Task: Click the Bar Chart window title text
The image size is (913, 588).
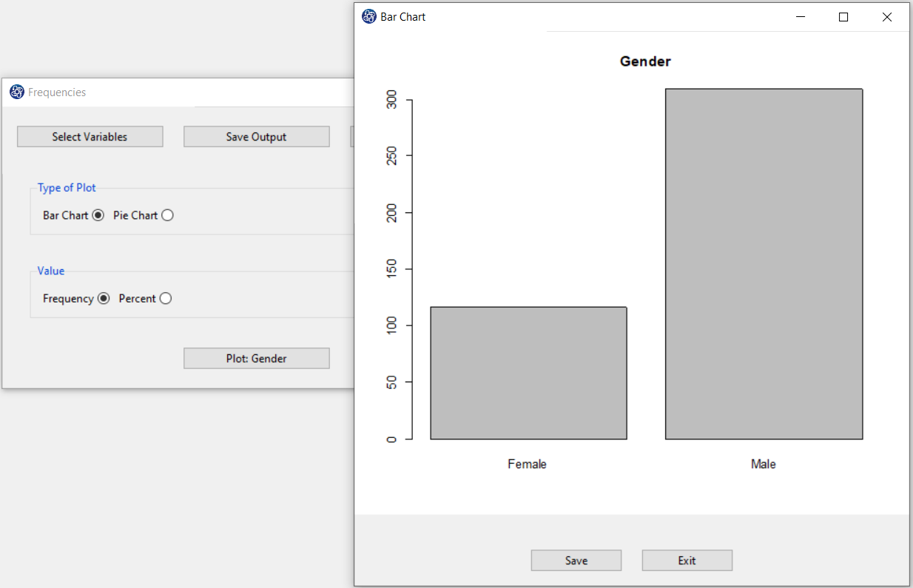Action: 403,16
